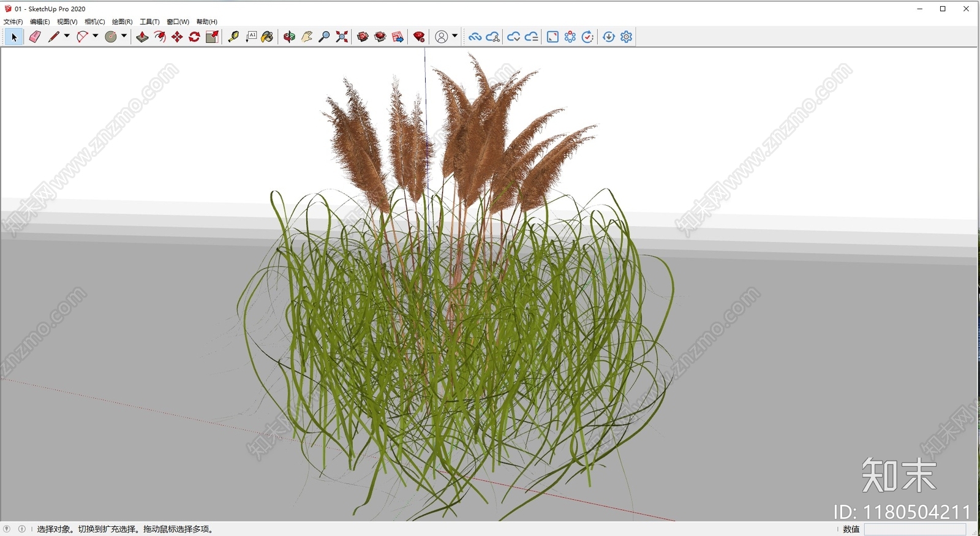
Task: Click the Trimble Connect link icon
Action: coord(475,37)
